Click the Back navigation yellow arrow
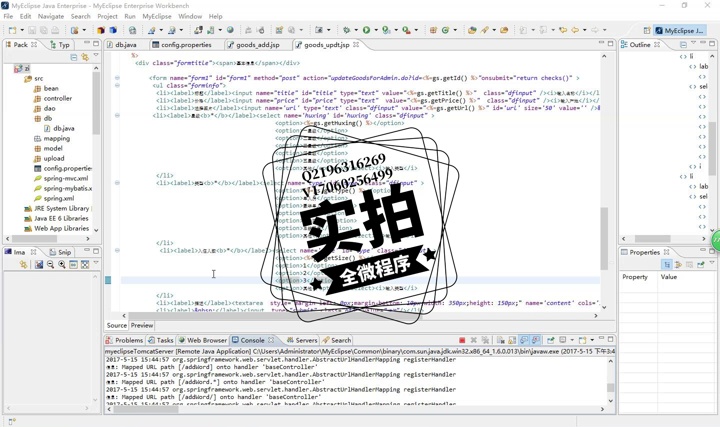720x427 pixels. point(575,30)
